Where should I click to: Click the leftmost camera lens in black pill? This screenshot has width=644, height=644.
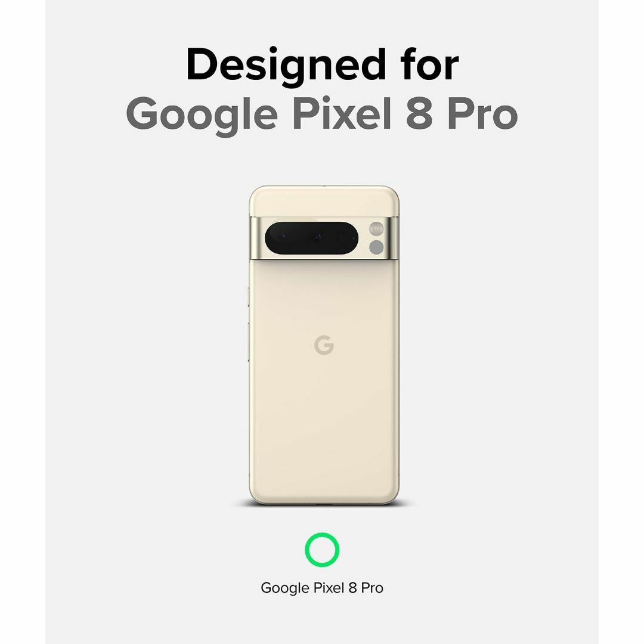point(283,237)
